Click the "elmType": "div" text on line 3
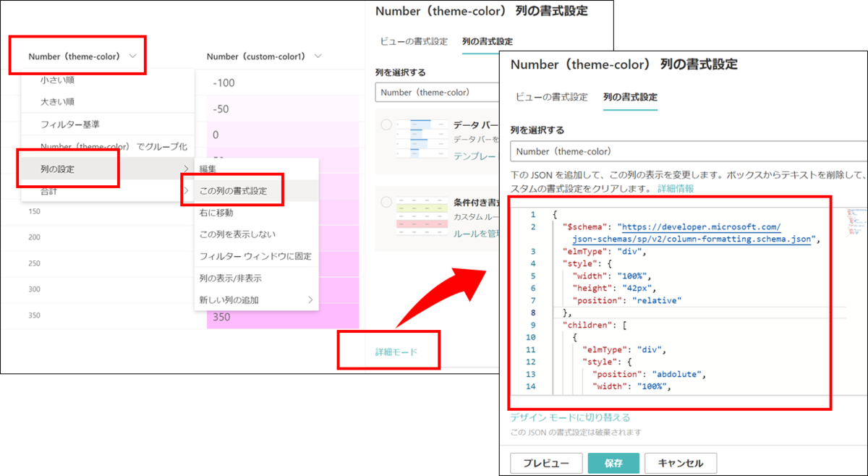Viewport: 868px width, 476px height. (x=604, y=251)
